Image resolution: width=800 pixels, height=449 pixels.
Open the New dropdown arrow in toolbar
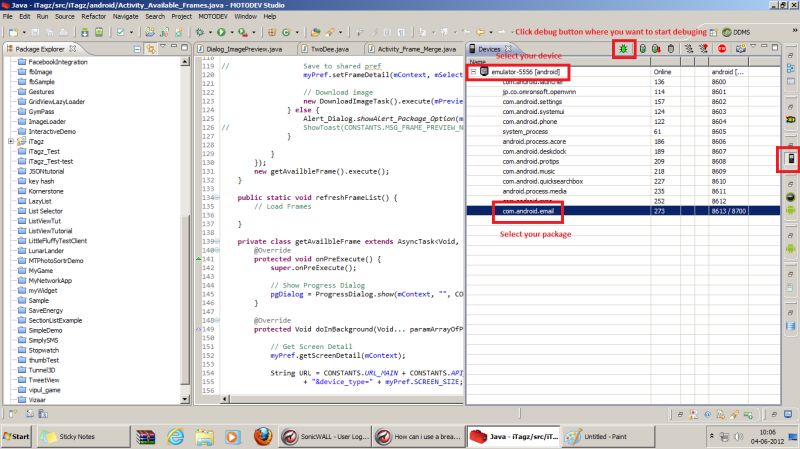pyautogui.click(x=24, y=32)
